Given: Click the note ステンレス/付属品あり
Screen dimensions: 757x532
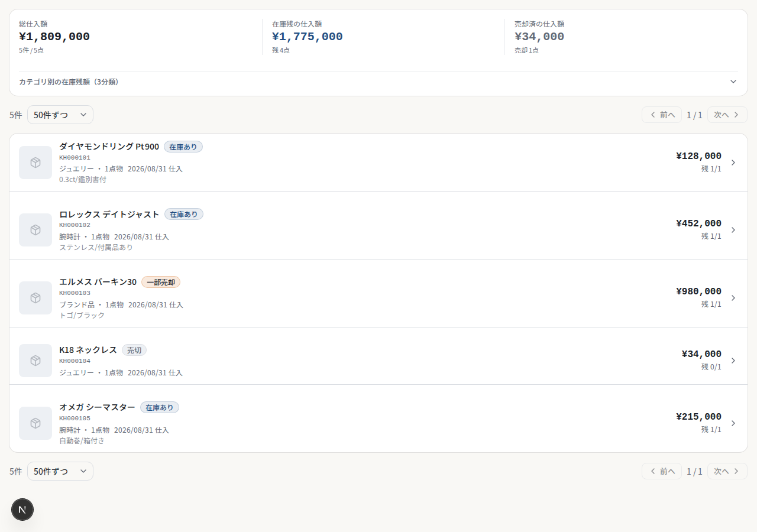Looking at the screenshot, I should pos(96,248).
